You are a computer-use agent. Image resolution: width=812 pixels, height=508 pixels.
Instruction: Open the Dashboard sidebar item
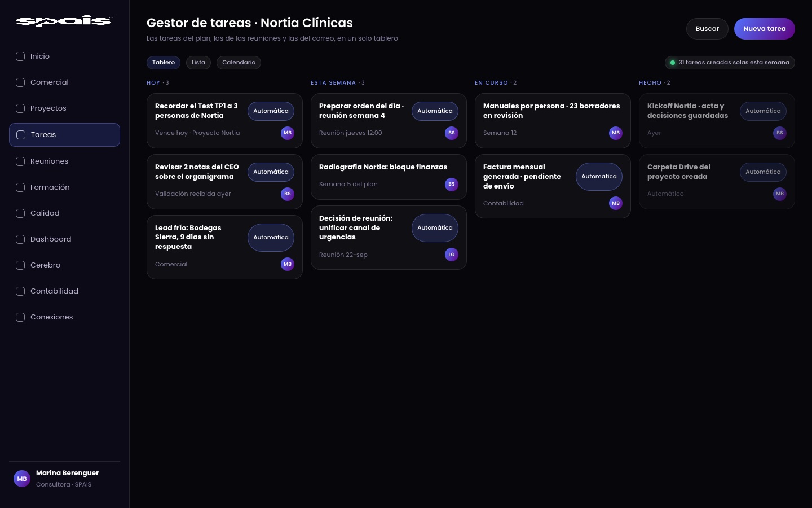[x=64, y=239]
